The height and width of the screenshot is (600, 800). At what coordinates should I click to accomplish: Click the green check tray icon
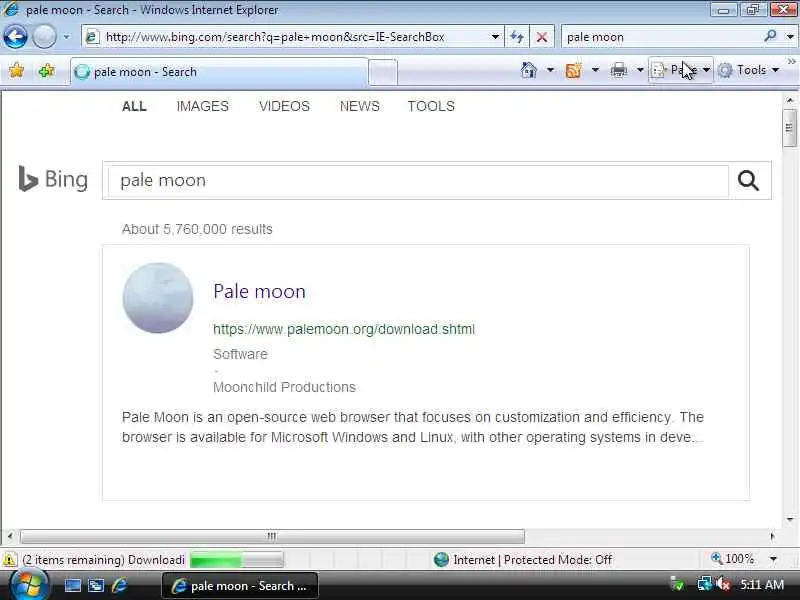tap(678, 584)
